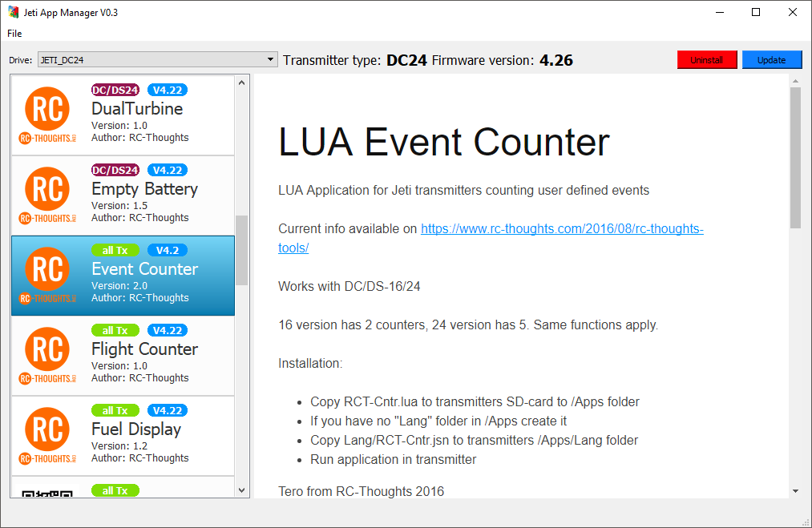Image resolution: width=812 pixels, height=528 pixels.
Task: Click the all Tx badge on Event Counter
Action: (x=115, y=251)
